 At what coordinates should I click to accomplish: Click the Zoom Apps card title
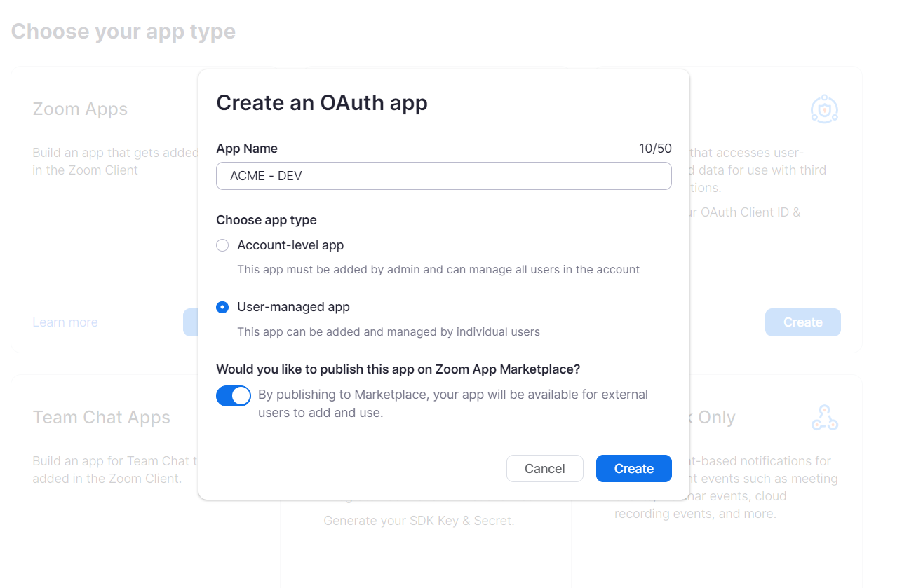(x=80, y=109)
